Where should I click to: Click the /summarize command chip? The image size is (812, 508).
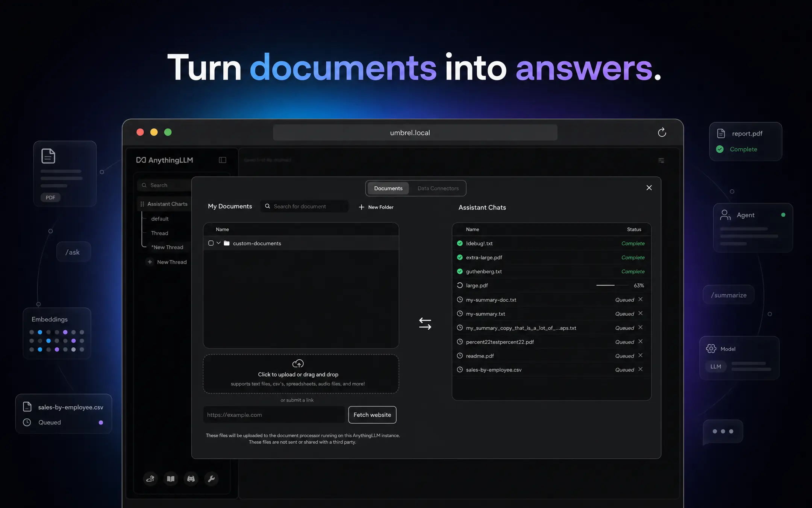point(729,295)
